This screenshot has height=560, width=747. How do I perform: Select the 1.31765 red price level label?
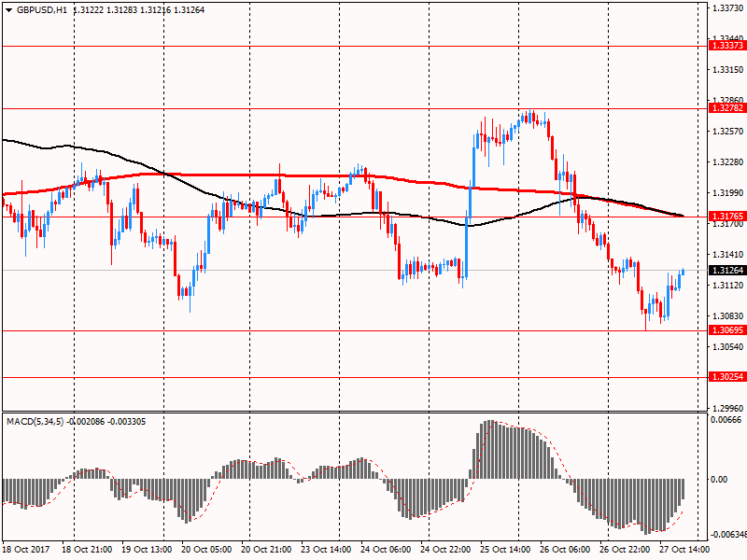(x=727, y=217)
